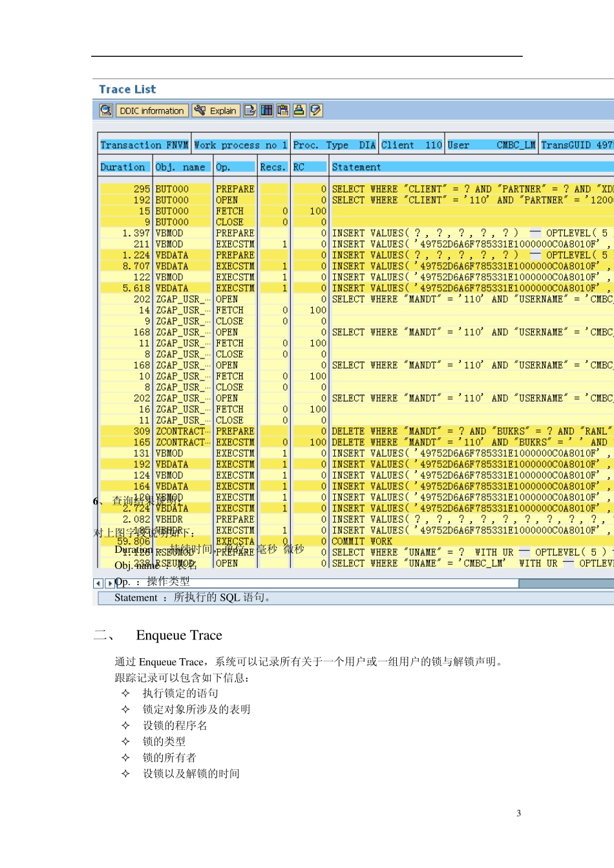Click VBMOD object in the 211 row
Image resolution: width=614 pixels, height=868 pixels.
click(169, 244)
